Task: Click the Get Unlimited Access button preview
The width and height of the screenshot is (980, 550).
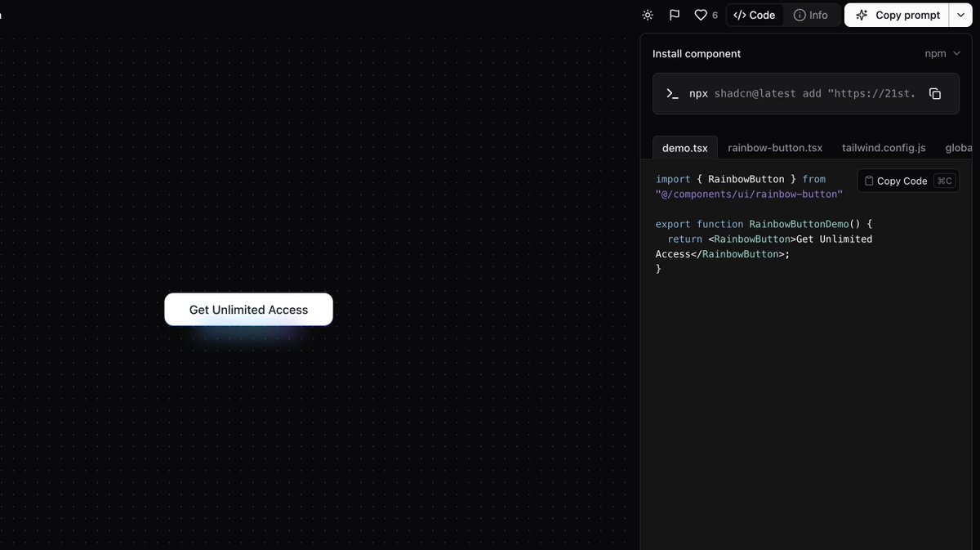Action: 248,309
